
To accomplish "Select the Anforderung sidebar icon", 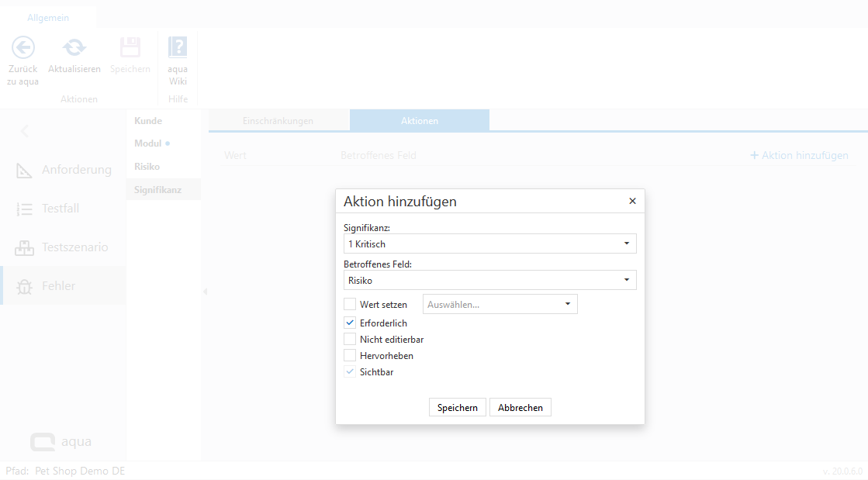I will click(x=24, y=170).
